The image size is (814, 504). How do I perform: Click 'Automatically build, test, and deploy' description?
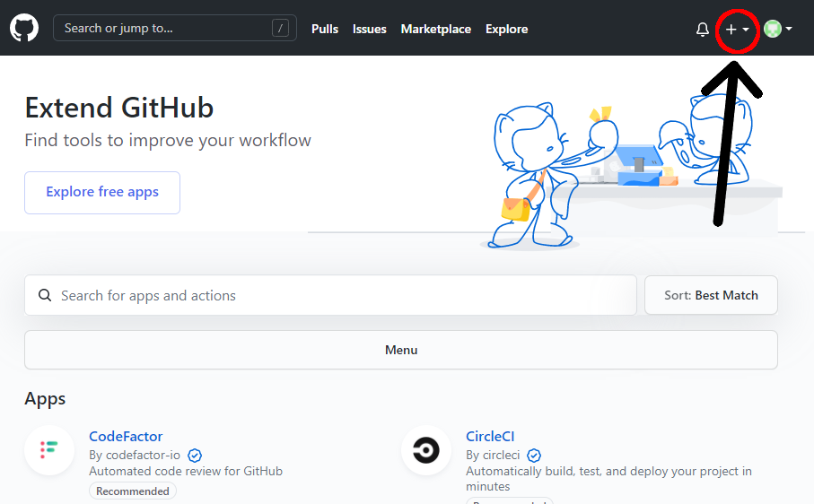[x=608, y=478]
